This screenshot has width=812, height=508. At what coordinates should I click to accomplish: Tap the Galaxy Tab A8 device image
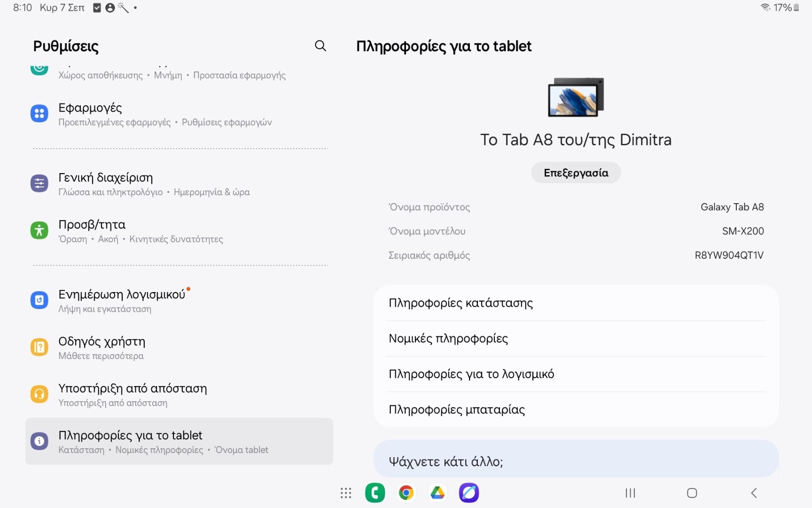click(x=576, y=97)
